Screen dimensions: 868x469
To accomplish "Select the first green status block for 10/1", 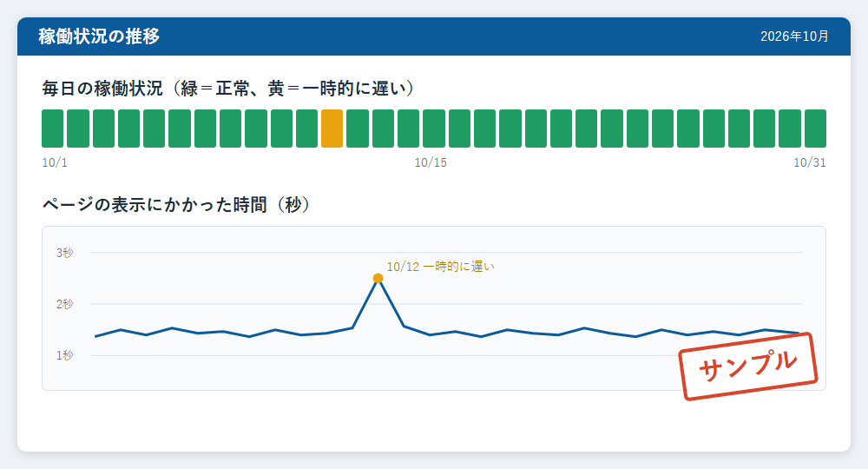I will pyautogui.click(x=53, y=129).
